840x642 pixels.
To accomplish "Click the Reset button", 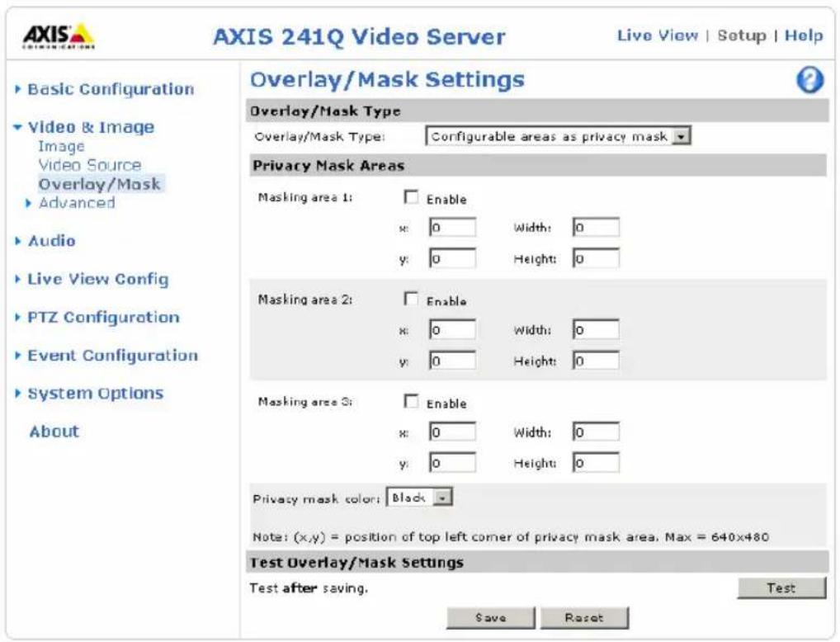I will tap(584, 617).
